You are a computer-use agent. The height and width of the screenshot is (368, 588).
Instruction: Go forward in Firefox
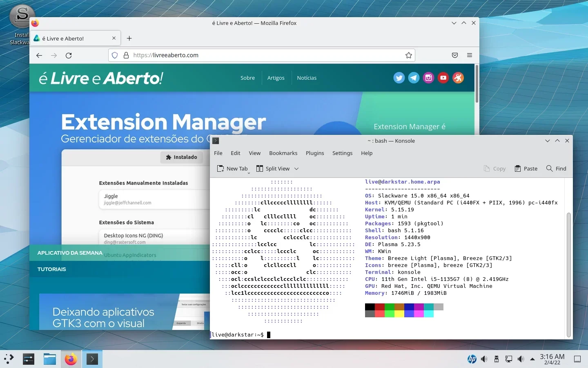tap(54, 55)
